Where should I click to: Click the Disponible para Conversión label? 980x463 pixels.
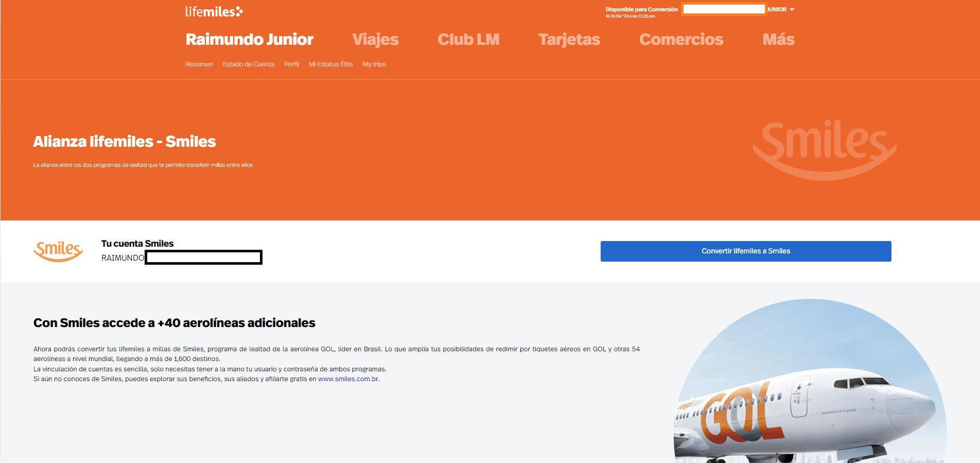pos(642,9)
